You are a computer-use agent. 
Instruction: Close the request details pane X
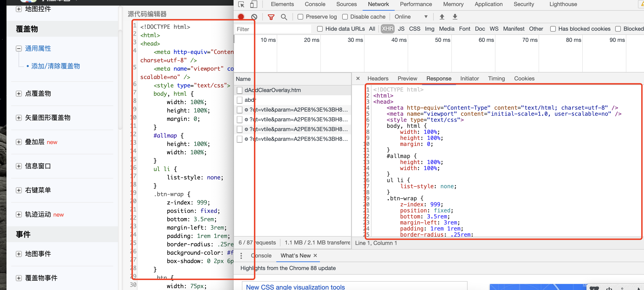358,78
